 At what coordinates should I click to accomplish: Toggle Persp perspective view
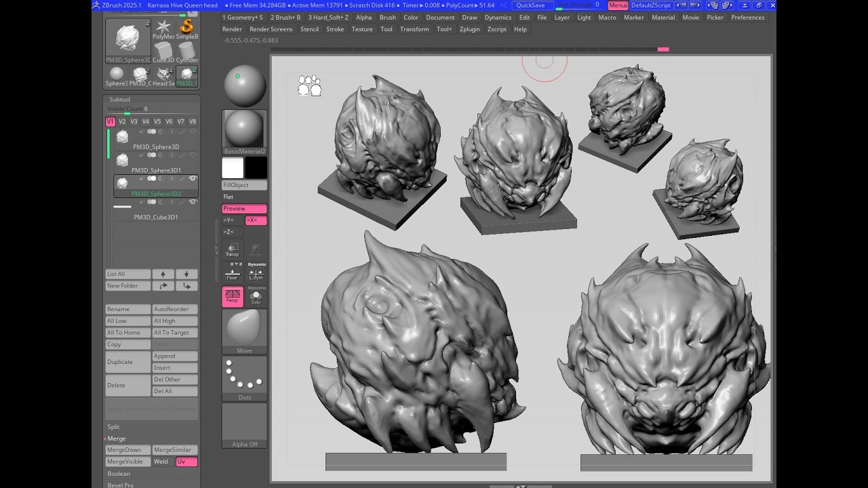tap(233, 296)
